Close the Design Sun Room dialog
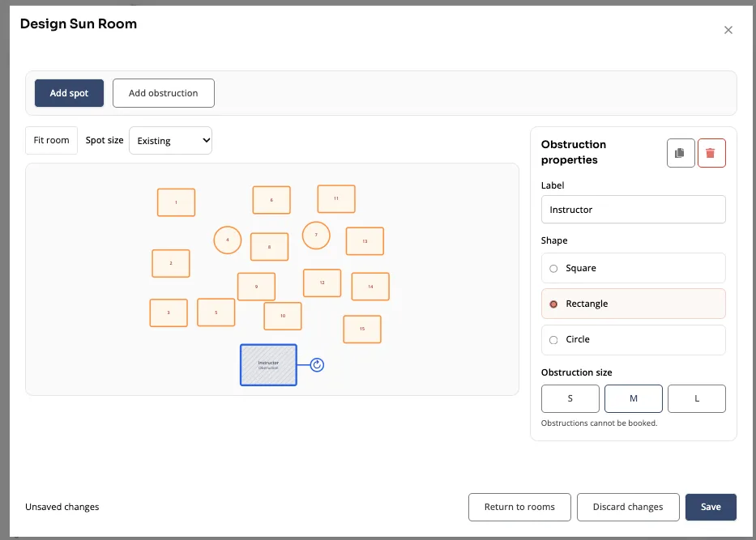The image size is (756, 540). (728, 30)
